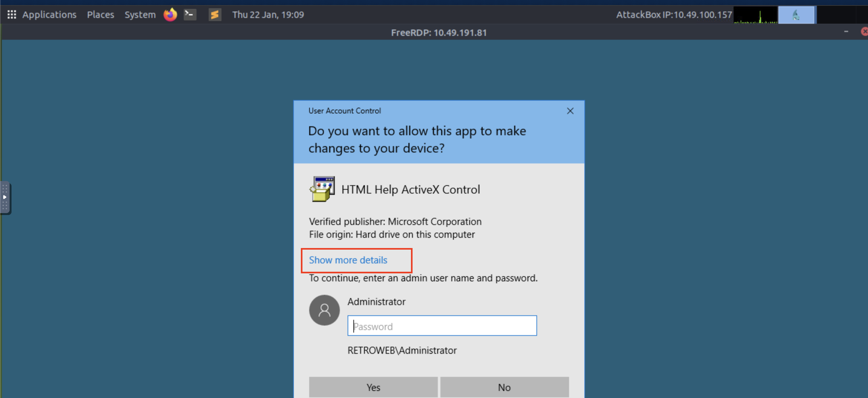Open Sublime Text from the panel
This screenshot has width=868, height=398.
click(215, 14)
